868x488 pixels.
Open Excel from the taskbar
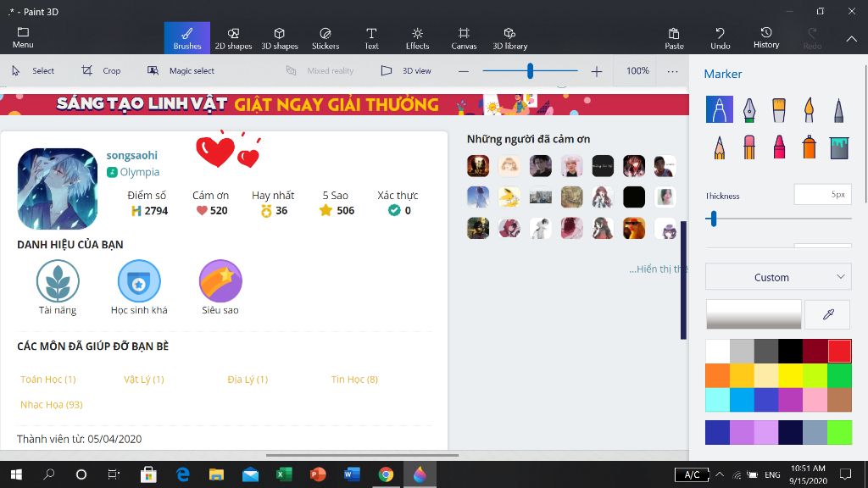pos(284,474)
